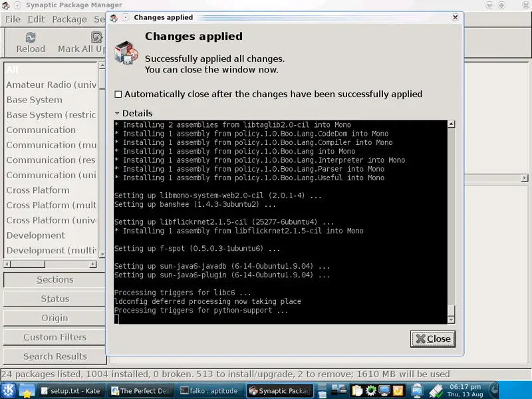532x399 pixels.
Task: Select Cross Platform (multiverse) section
Action: tap(51, 205)
